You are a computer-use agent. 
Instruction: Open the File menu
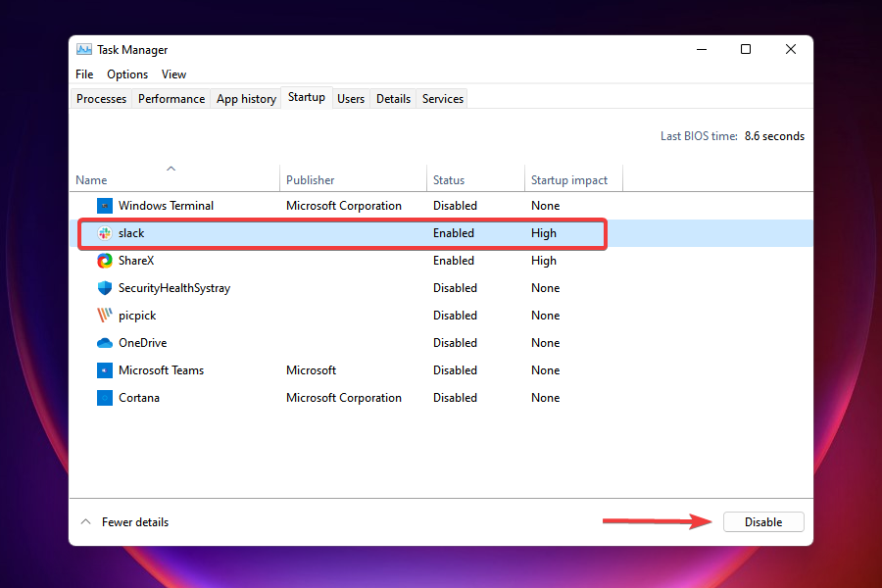tap(83, 73)
